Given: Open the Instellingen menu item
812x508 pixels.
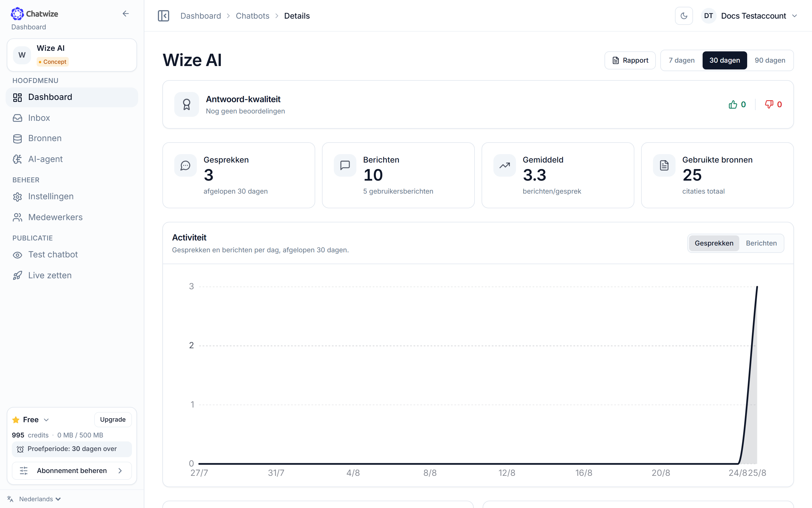Looking at the screenshot, I should [x=72, y=196].
